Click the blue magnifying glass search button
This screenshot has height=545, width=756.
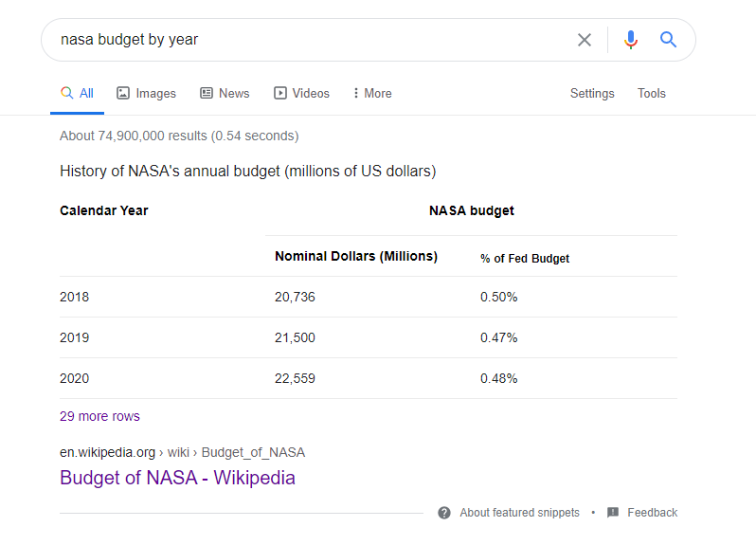669,40
